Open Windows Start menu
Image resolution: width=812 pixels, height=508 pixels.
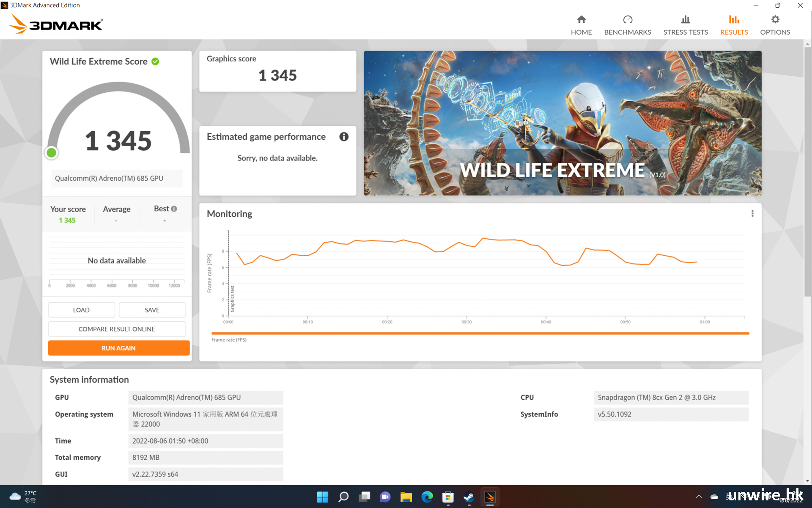tap(322, 497)
